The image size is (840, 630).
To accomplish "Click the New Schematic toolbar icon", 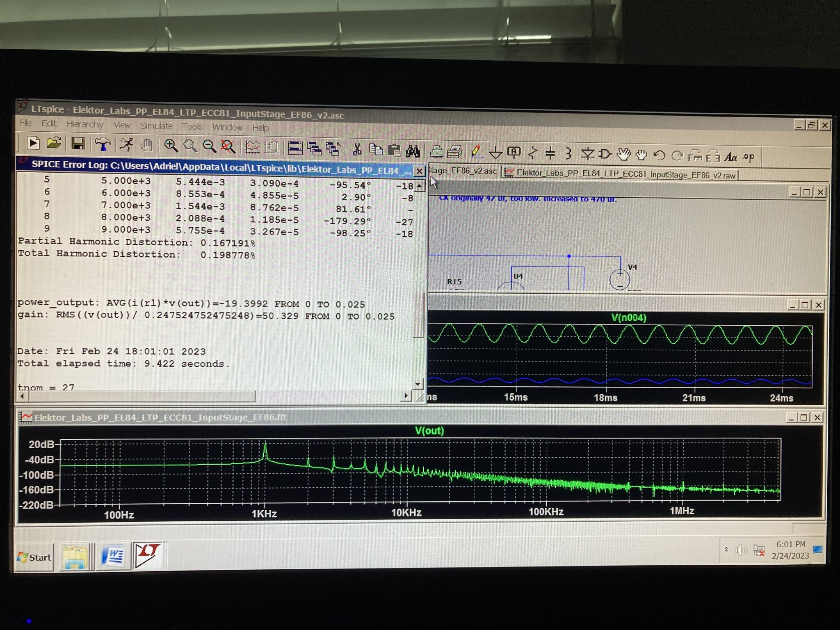I will (x=32, y=143).
